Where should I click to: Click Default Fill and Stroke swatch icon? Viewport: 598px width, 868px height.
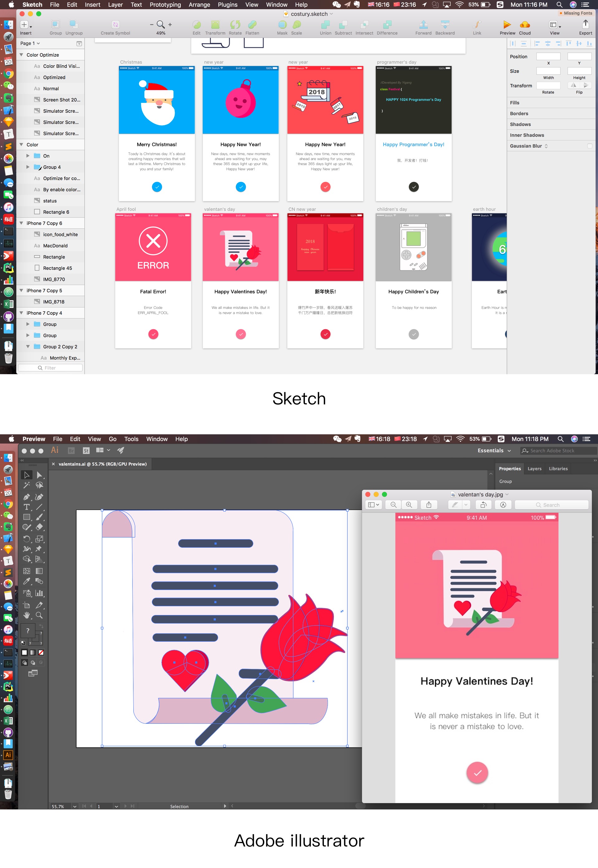(23, 643)
